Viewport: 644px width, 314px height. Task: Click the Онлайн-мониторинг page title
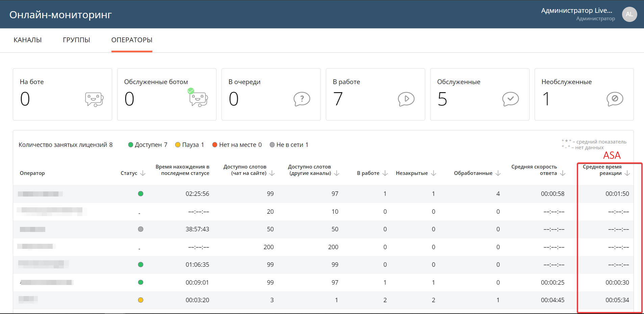[60, 15]
